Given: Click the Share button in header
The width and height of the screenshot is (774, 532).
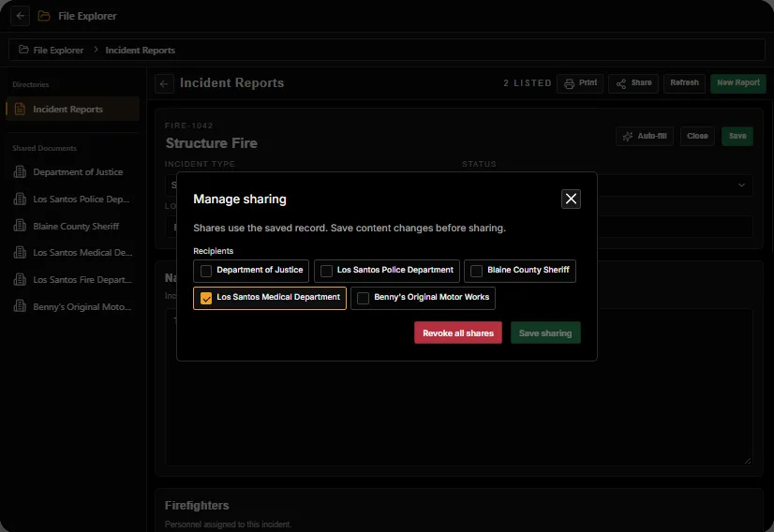Looking at the screenshot, I should click(x=633, y=83).
